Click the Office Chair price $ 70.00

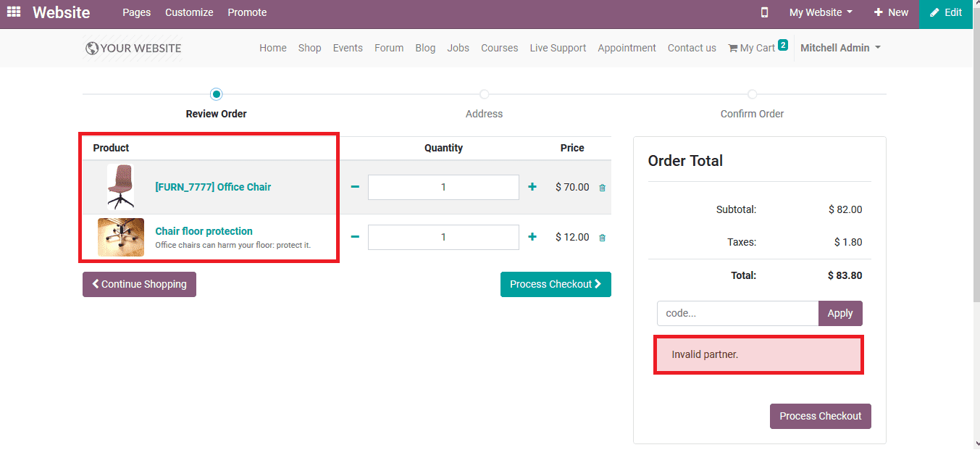pos(572,187)
